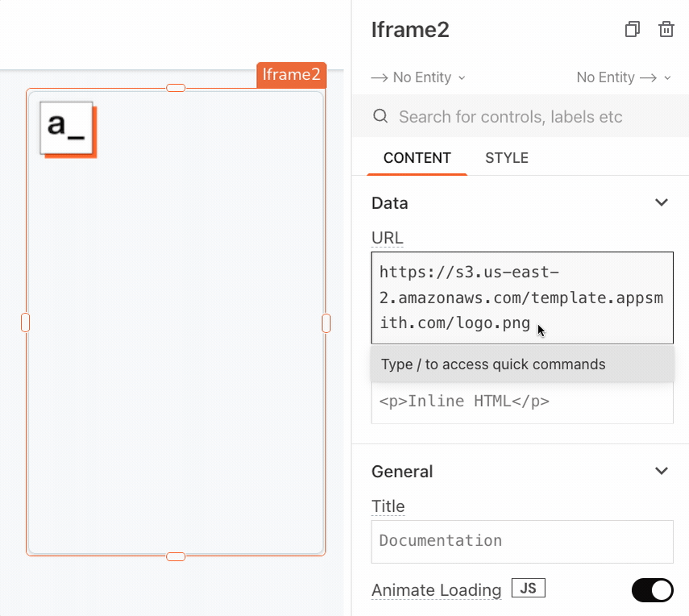Collapse the General section
The width and height of the screenshot is (689, 616).
point(661,471)
